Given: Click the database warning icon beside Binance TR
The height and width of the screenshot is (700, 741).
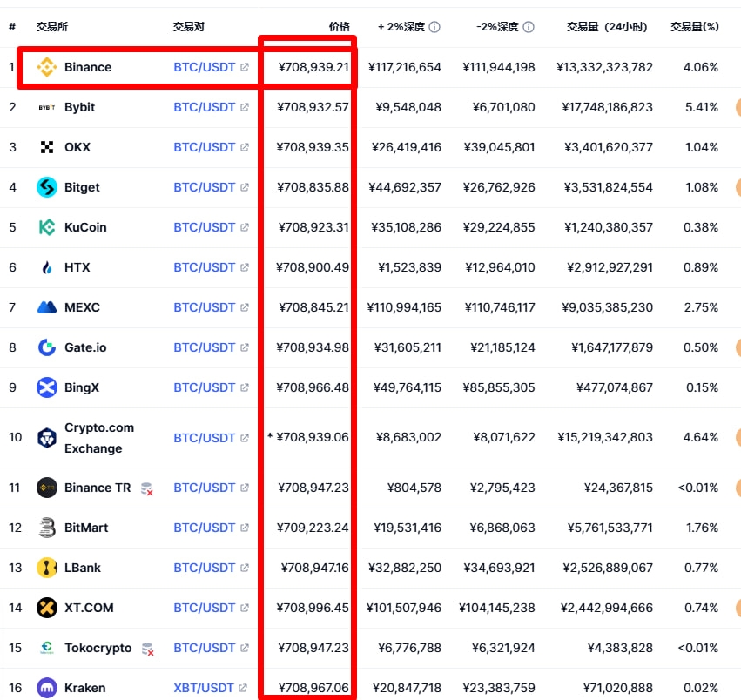Looking at the screenshot, I should [x=147, y=488].
